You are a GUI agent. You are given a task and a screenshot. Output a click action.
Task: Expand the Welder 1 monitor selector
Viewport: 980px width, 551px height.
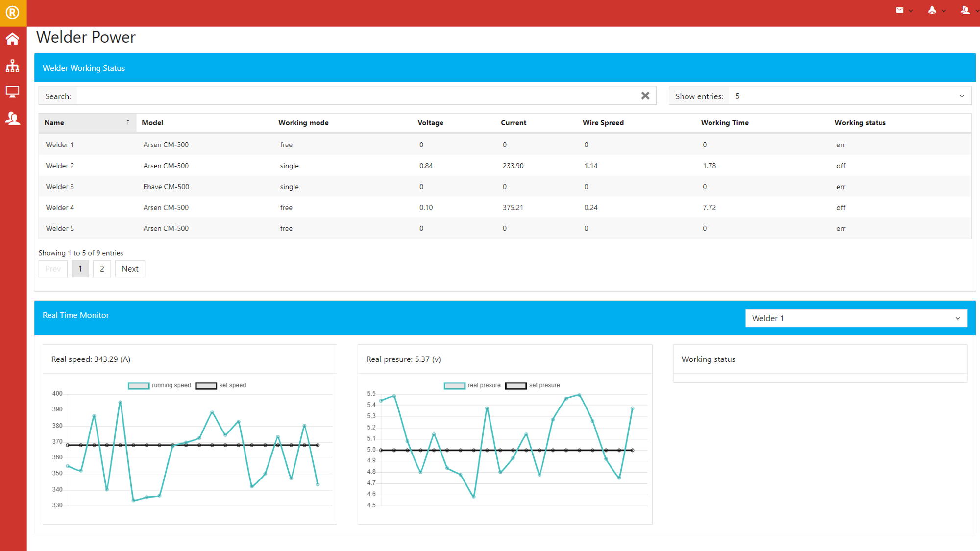pyautogui.click(x=856, y=318)
